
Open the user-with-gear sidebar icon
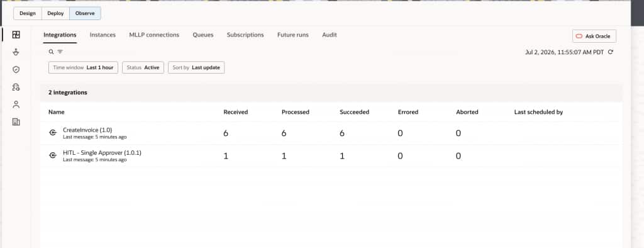coord(16,87)
